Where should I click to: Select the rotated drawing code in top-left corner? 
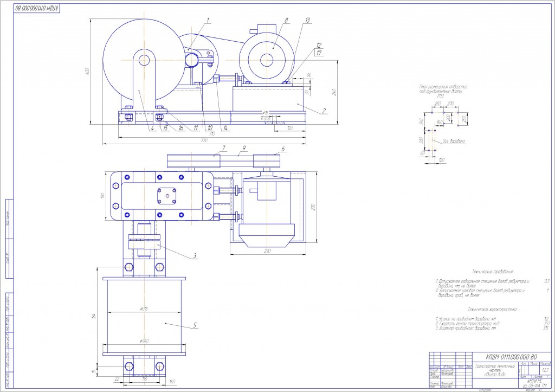click(x=37, y=8)
